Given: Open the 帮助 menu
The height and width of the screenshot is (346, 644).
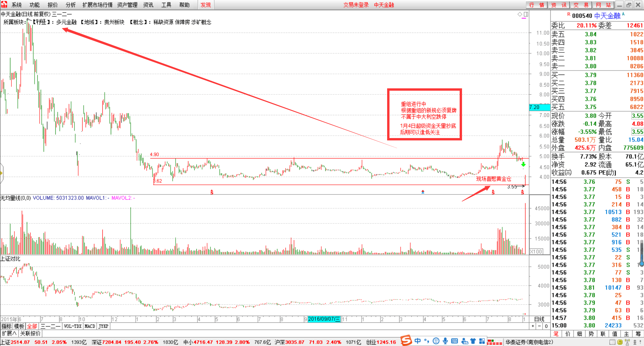Looking at the screenshot, I should (x=184, y=5).
